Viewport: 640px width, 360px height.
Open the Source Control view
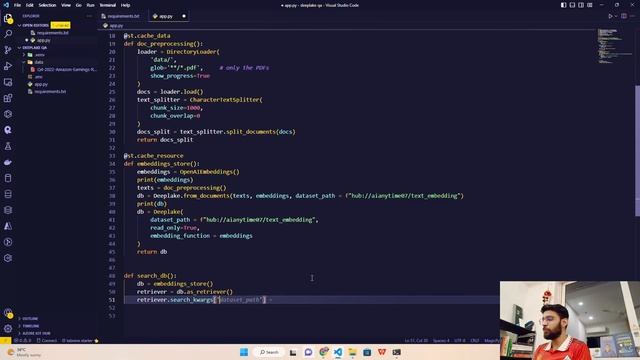8,50
